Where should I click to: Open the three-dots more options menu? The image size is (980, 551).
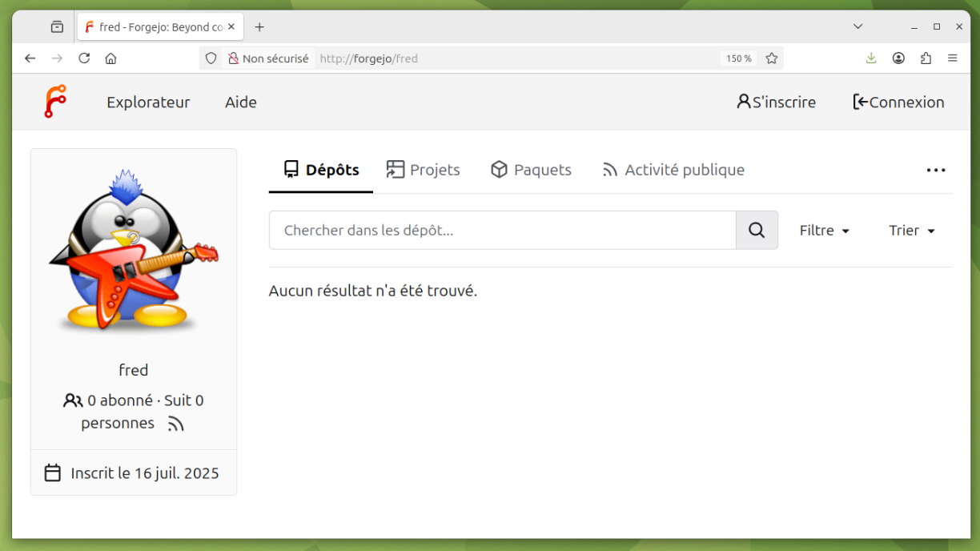click(x=936, y=170)
